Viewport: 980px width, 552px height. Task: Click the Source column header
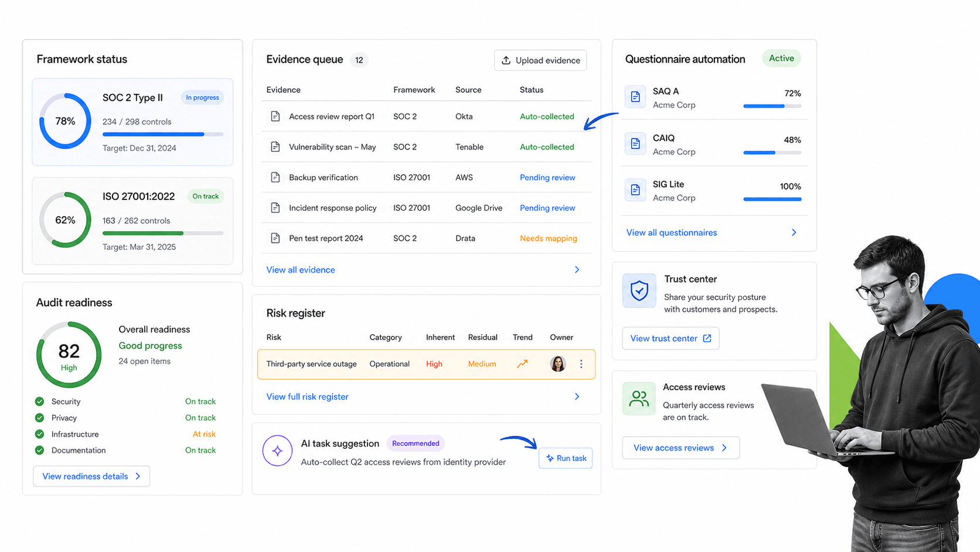click(468, 90)
